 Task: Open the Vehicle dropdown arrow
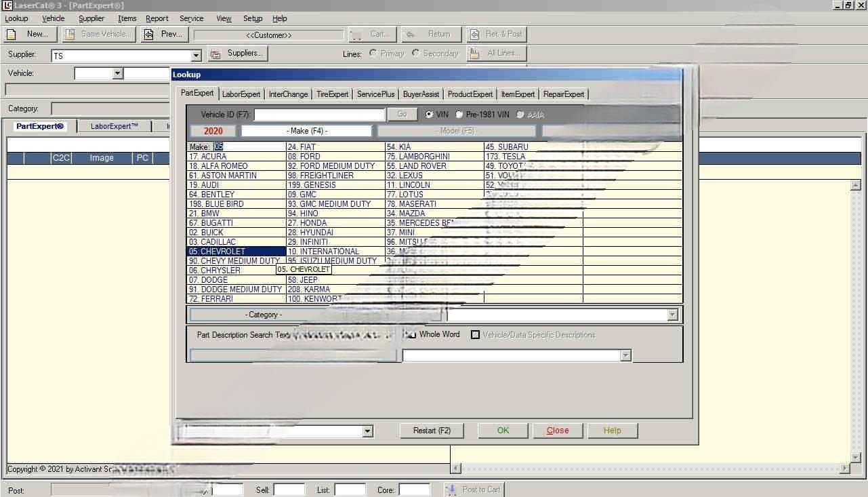[118, 73]
